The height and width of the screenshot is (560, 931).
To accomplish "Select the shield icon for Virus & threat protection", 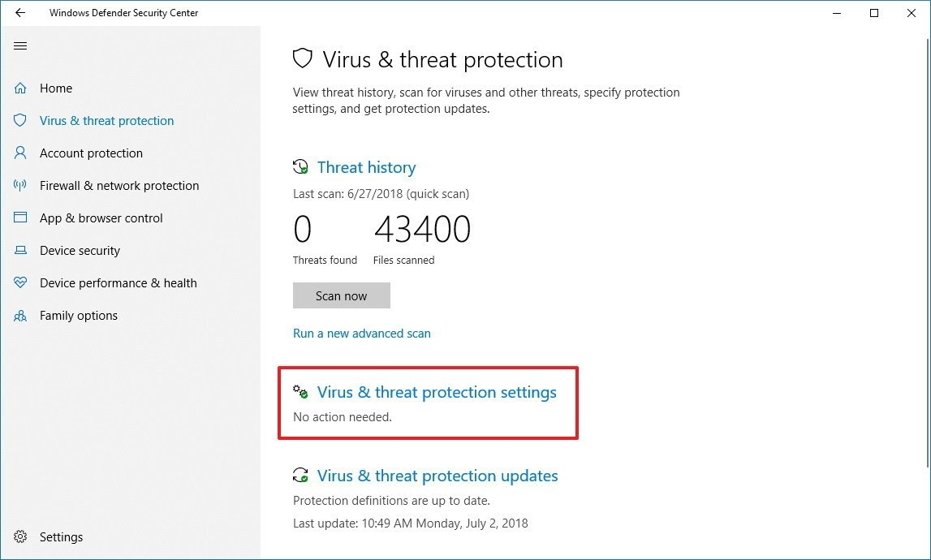I will pos(20,121).
